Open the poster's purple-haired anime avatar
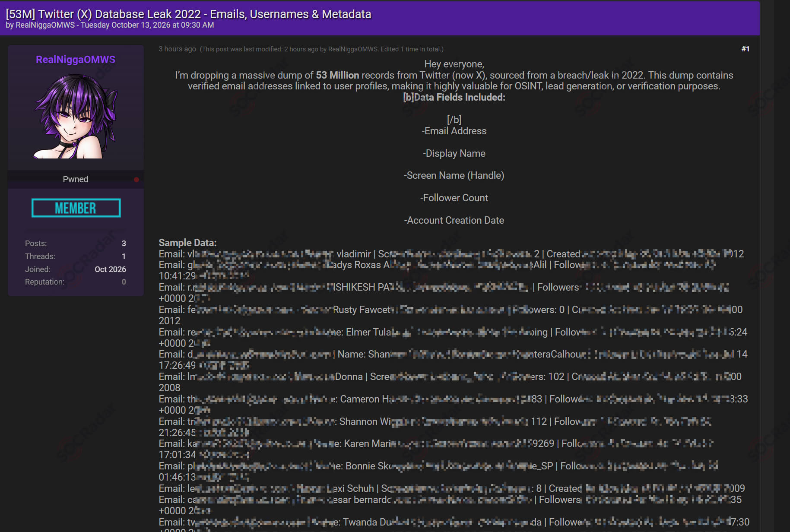 (76, 116)
